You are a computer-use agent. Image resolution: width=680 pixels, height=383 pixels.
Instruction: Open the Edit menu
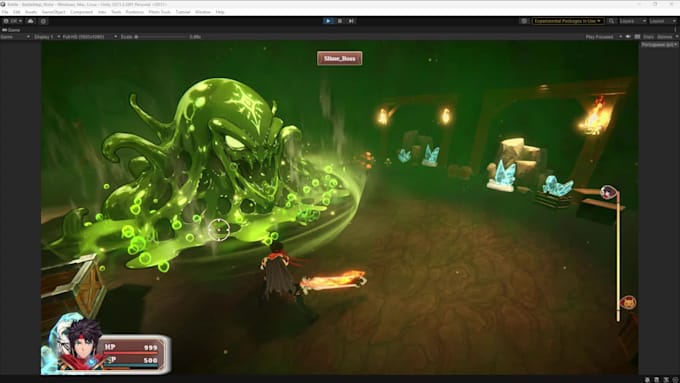16,12
